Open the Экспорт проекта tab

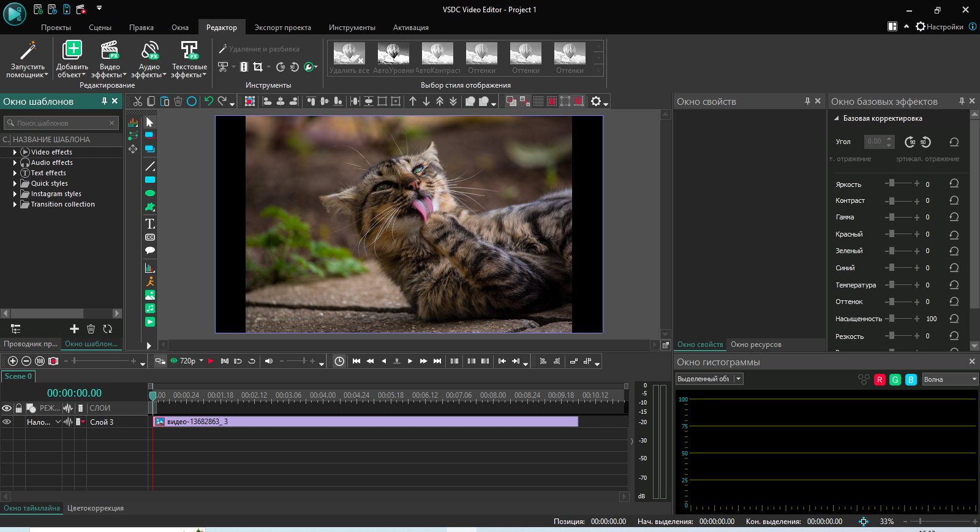pyautogui.click(x=282, y=28)
